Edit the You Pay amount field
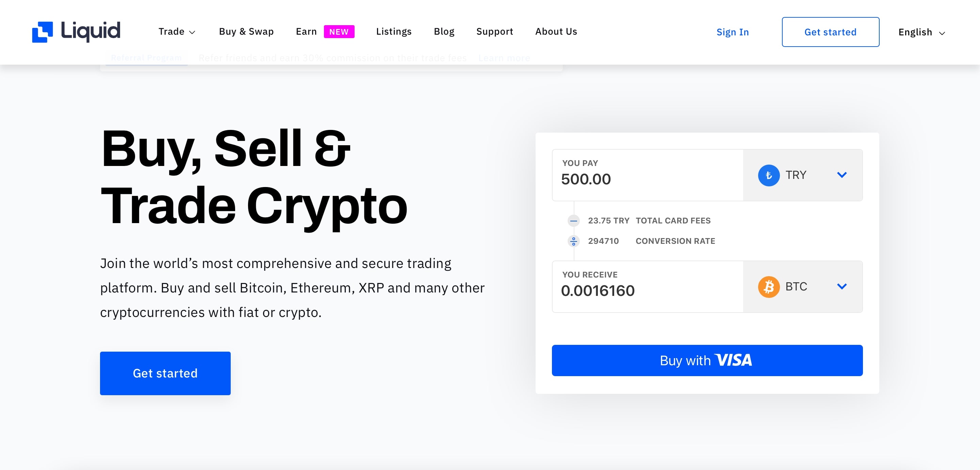This screenshot has height=470, width=980. tap(648, 175)
